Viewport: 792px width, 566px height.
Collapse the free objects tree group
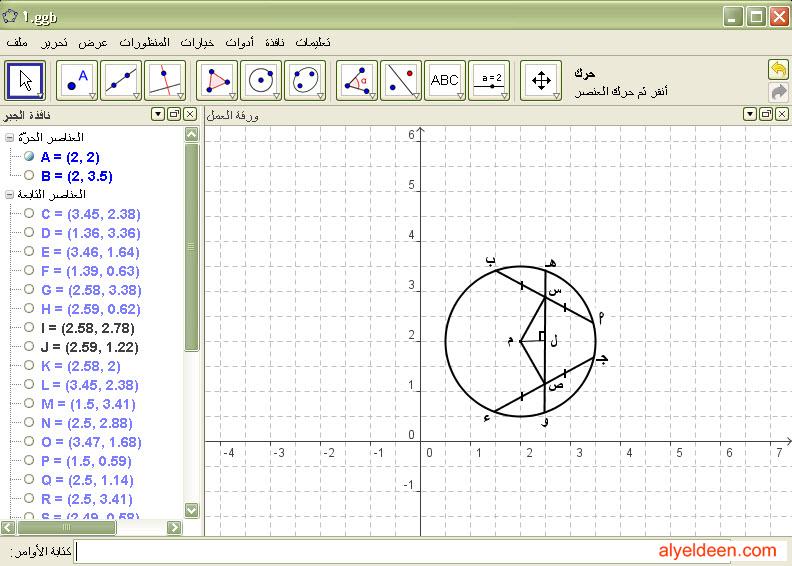point(10,137)
